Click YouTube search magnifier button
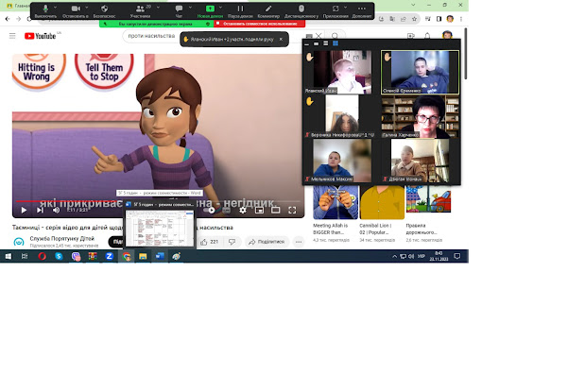 coord(336,36)
